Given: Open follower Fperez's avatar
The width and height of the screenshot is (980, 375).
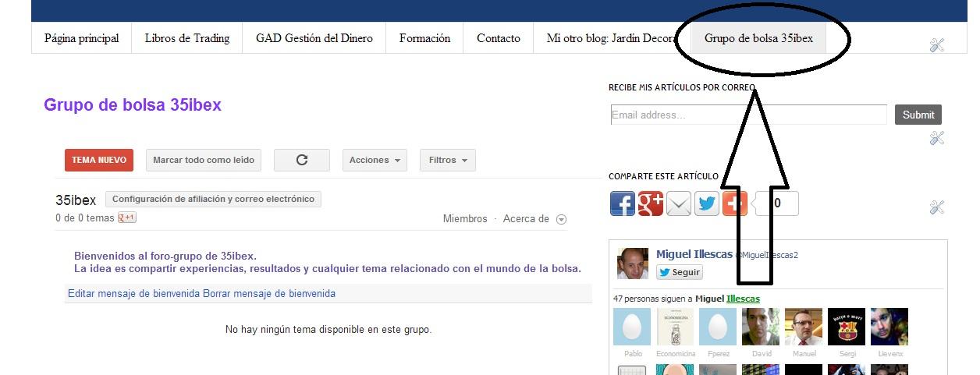Looking at the screenshot, I should tap(718, 327).
